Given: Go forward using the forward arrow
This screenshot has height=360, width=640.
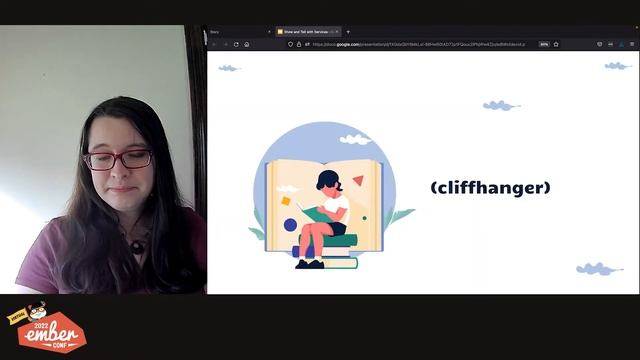Looking at the screenshot, I should 225,44.
